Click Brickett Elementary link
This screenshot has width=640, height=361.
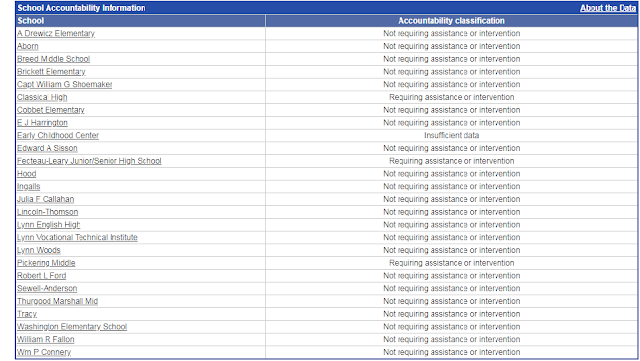point(51,72)
